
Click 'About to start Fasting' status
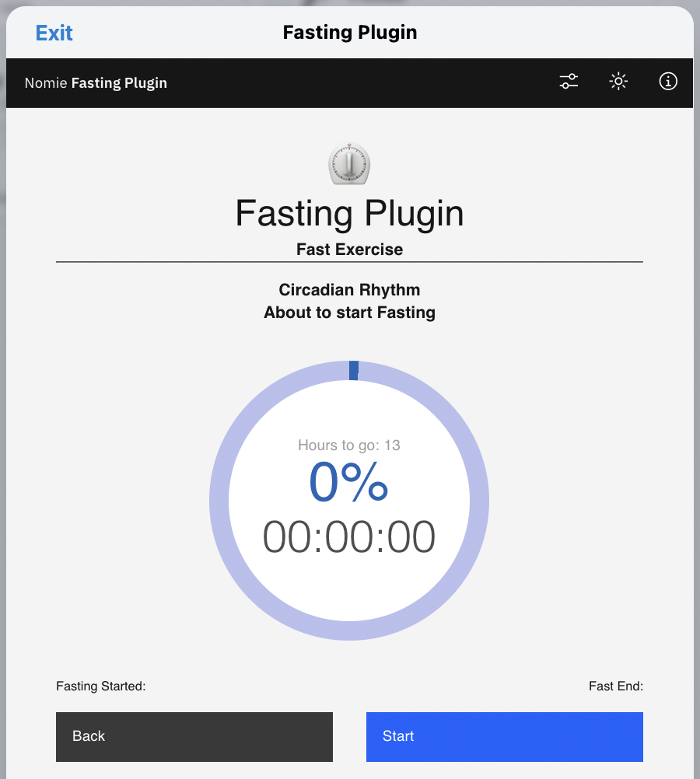[349, 313]
